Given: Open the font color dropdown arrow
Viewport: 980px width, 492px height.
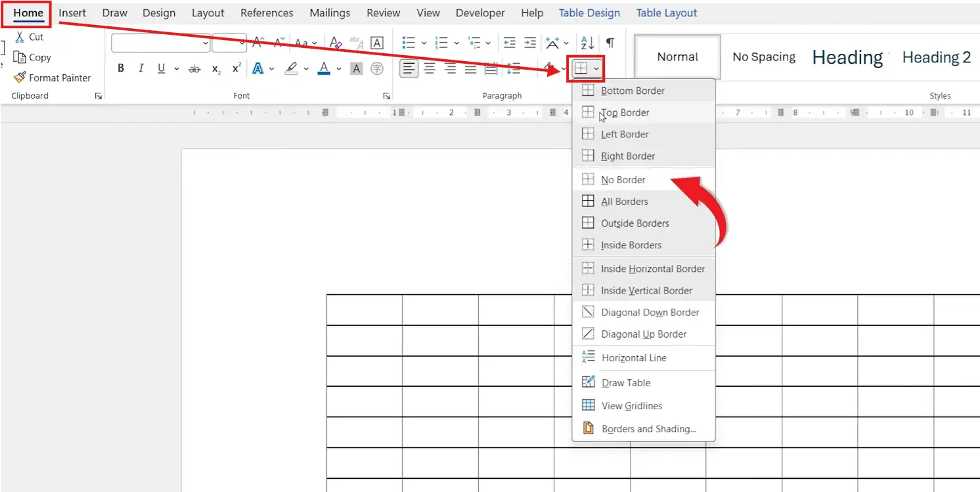Looking at the screenshot, I should 339,69.
